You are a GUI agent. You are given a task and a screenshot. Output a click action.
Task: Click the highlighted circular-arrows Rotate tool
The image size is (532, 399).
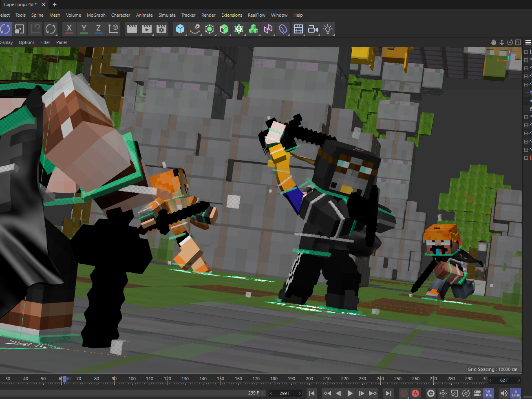click(5, 29)
